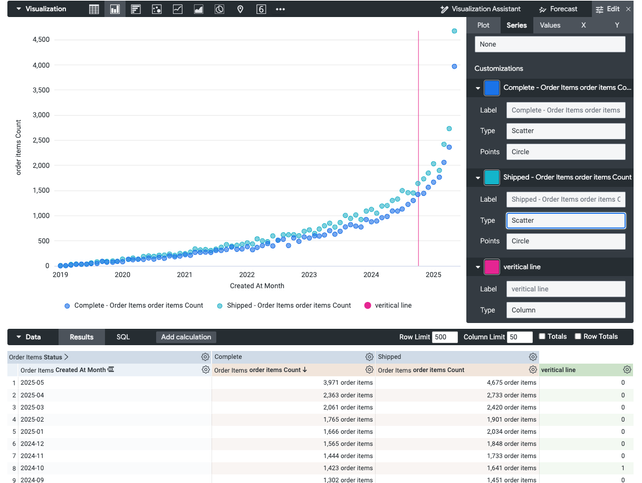The height and width of the screenshot is (483, 642).
Task: Open the veritical line Type dropdown
Action: (x=566, y=310)
